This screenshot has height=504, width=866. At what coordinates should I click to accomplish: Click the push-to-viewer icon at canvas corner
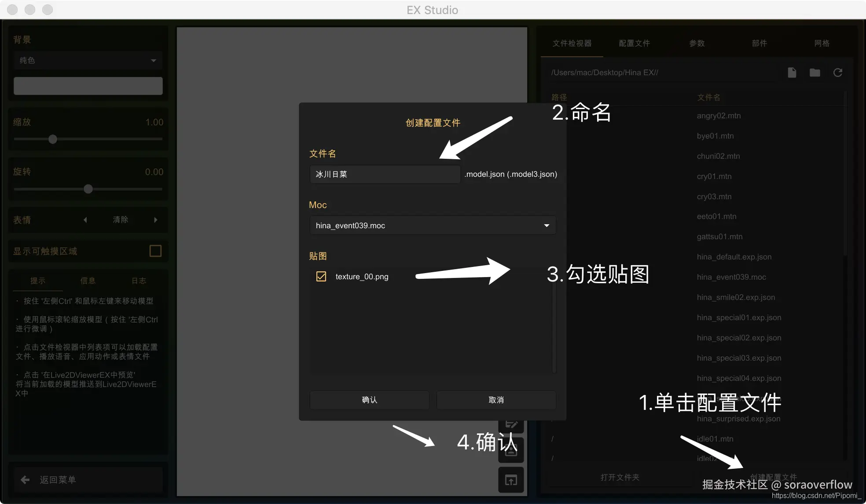click(511, 480)
